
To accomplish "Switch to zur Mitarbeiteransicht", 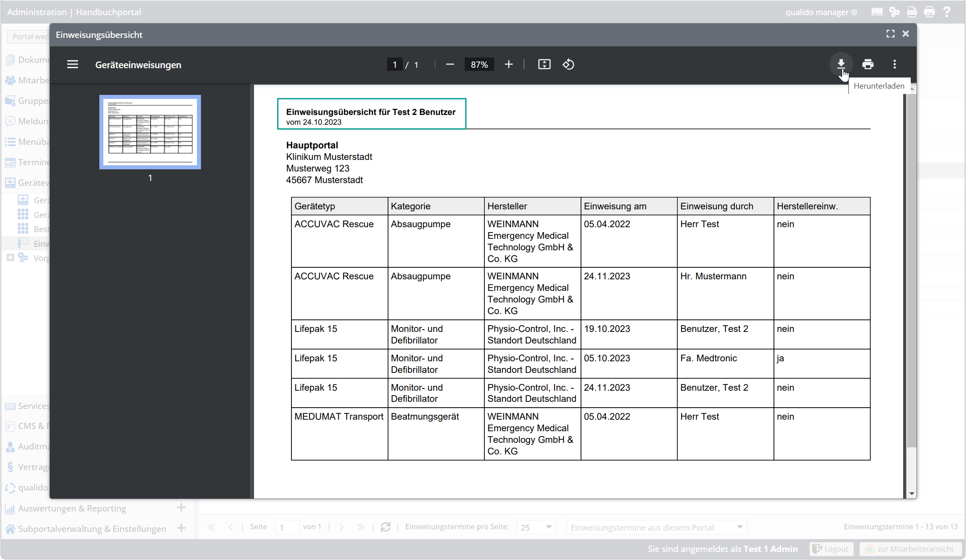I will (910, 549).
